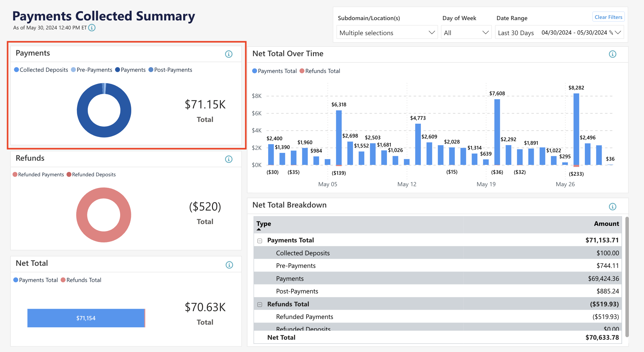Toggle the Refunded Deposits legend in the Refunds panel
Viewport: 644px width, 352px height.
coord(91,174)
